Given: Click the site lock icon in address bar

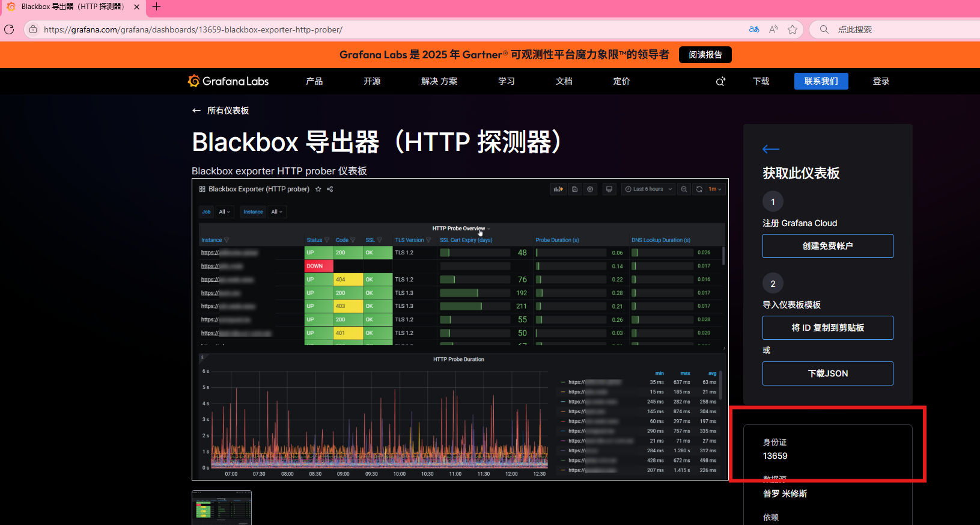Looking at the screenshot, I should pos(33,29).
